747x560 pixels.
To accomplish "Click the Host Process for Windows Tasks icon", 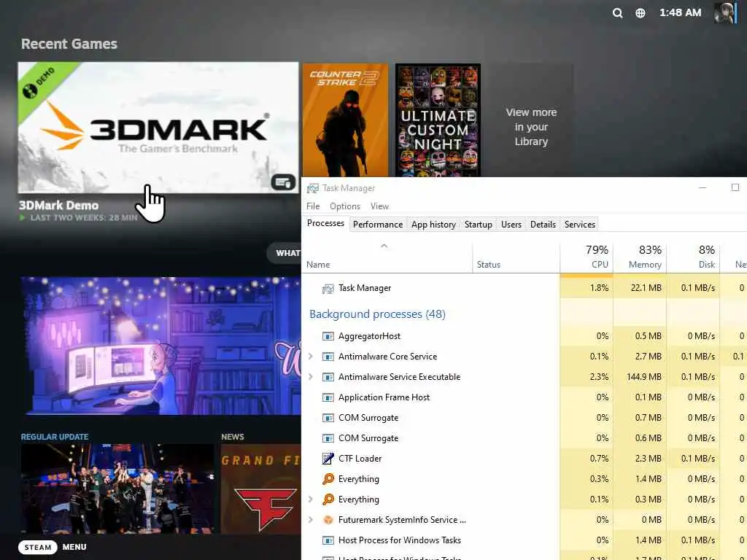I will click(328, 540).
